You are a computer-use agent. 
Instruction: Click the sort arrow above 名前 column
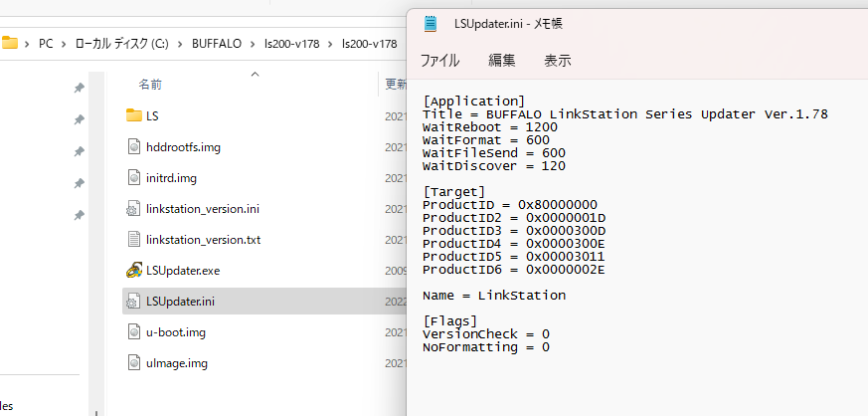(x=255, y=75)
